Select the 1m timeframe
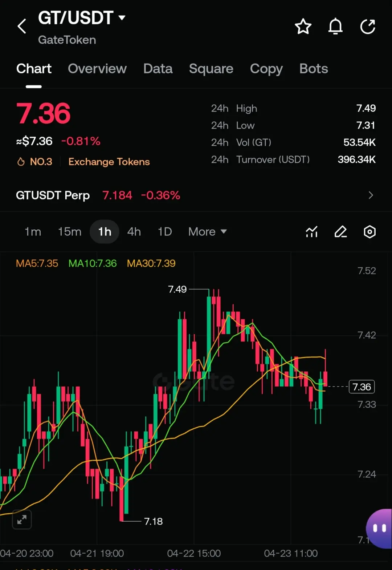Image resolution: width=392 pixels, height=570 pixels. (33, 232)
